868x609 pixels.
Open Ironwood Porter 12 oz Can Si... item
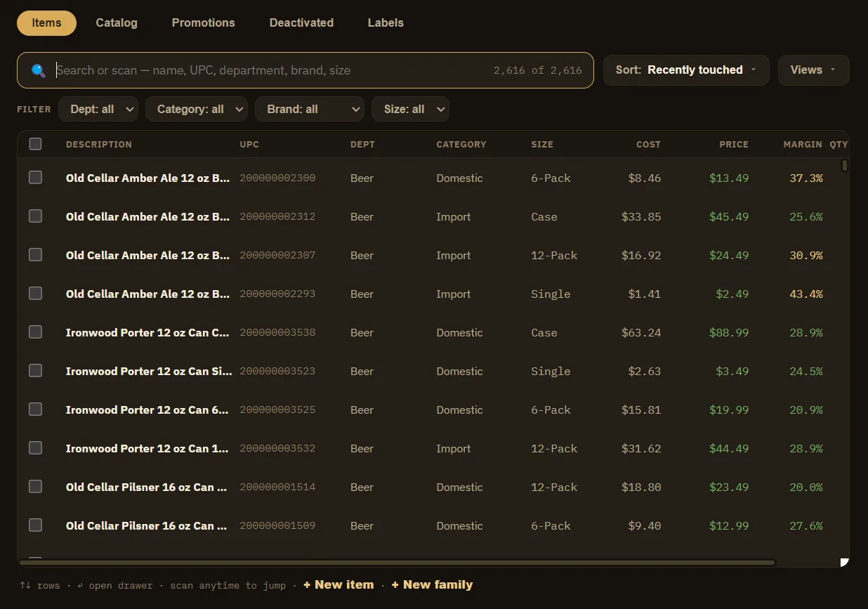(149, 371)
